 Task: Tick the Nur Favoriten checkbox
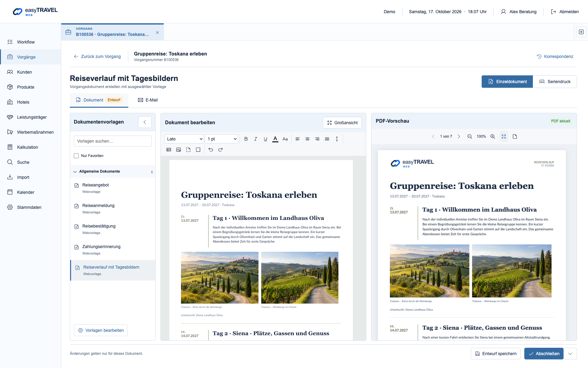coord(76,156)
